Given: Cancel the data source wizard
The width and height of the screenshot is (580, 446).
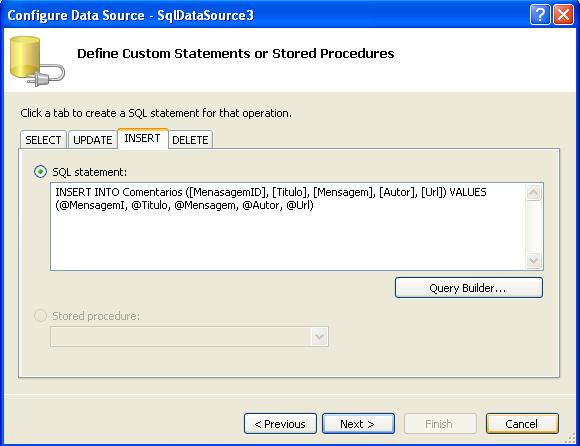Looking at the screenshot, I should (x=522, y=423).
